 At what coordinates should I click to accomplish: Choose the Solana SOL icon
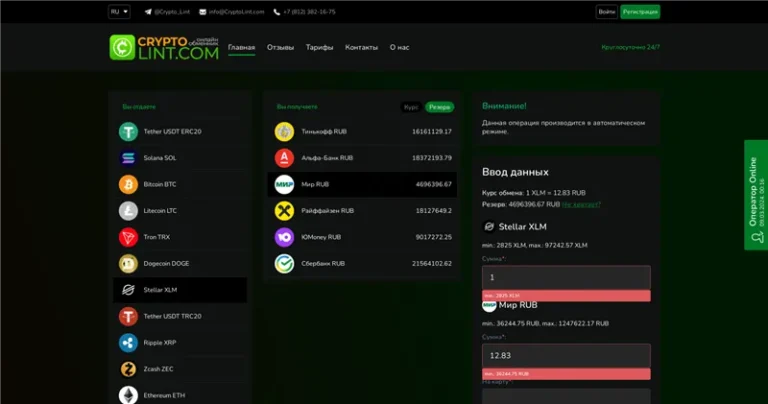[128, 158]
